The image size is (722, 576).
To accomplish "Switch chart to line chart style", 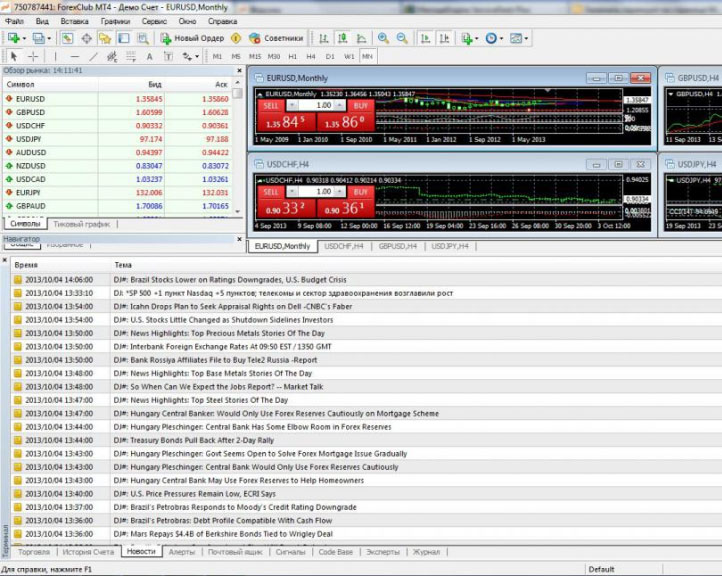I will click(x=362, y=38).
